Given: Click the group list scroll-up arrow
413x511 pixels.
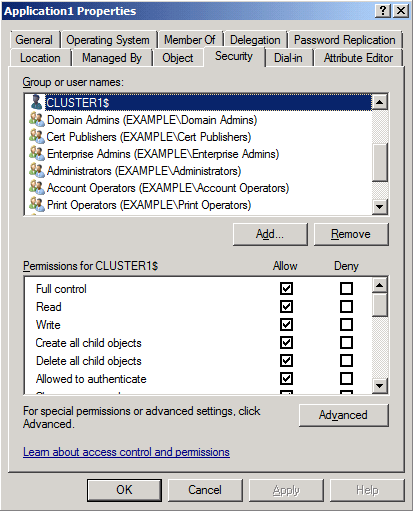Looking at the screenshot, I should coord(380,102).
